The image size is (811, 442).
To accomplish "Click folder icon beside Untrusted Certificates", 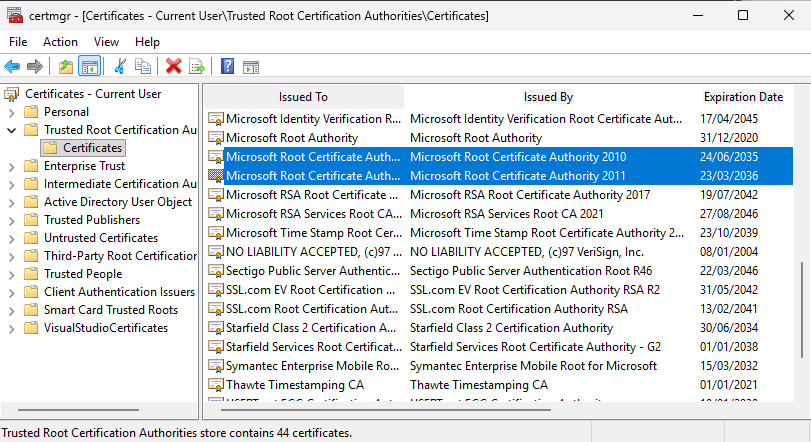I will (32, 238).
